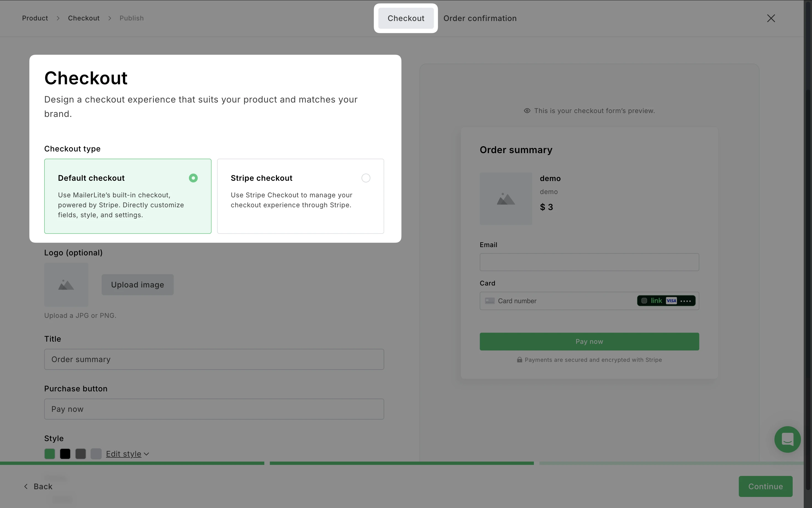
Task: Click chevron after Product breadcrumb
Action: pos(58,18)
